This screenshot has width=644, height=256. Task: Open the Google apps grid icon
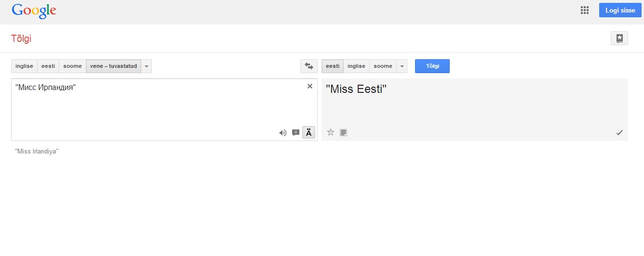[x=585, y=11]
